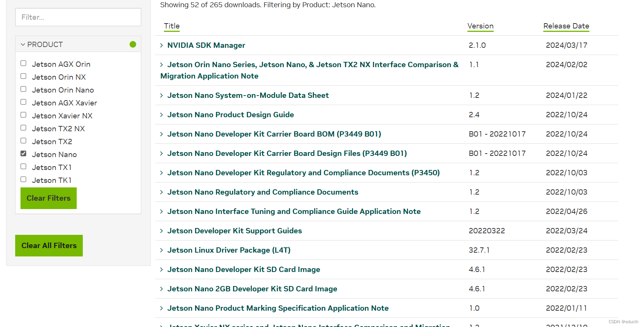The width and height of the screenshot is (644, 327).
Task: Expand Interface Tuning and Compliance Guide chevron
Action: click(161, 212)
